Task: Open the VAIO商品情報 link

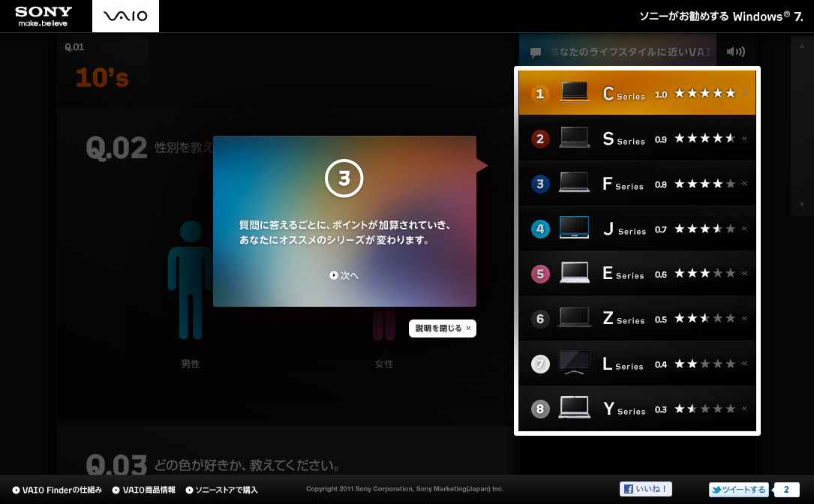Action: click(x=144, y=490)
